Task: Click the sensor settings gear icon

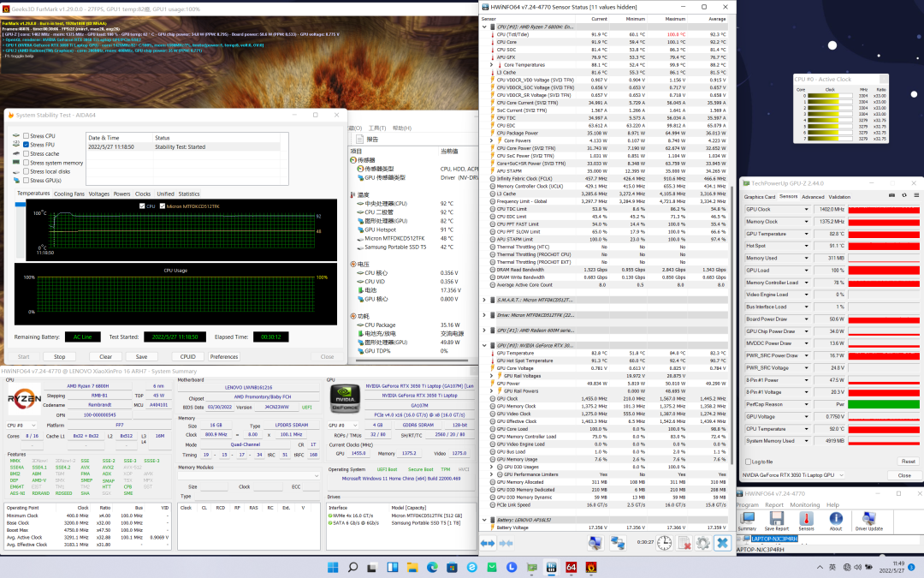Action: pyautogui.click(x=702, y=543)
